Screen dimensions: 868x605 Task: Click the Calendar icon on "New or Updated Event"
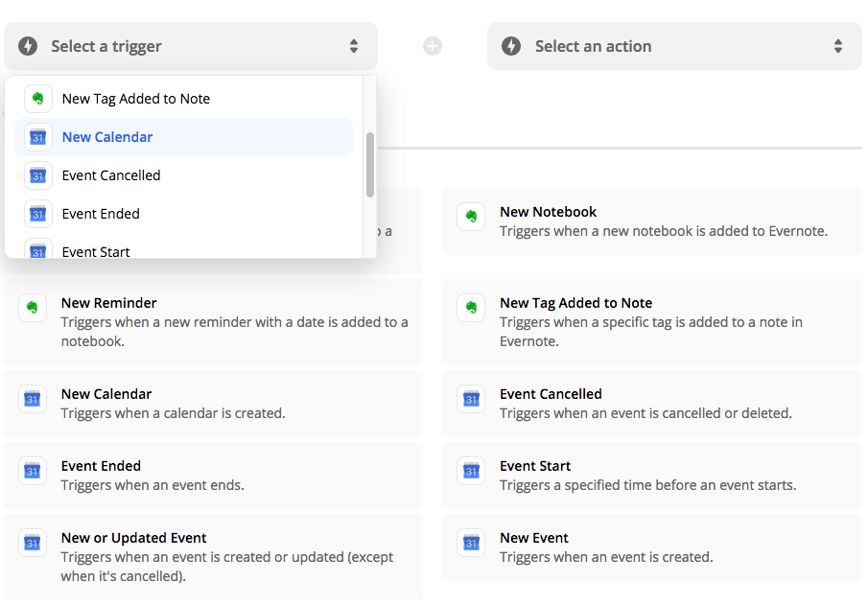(32, 543)
